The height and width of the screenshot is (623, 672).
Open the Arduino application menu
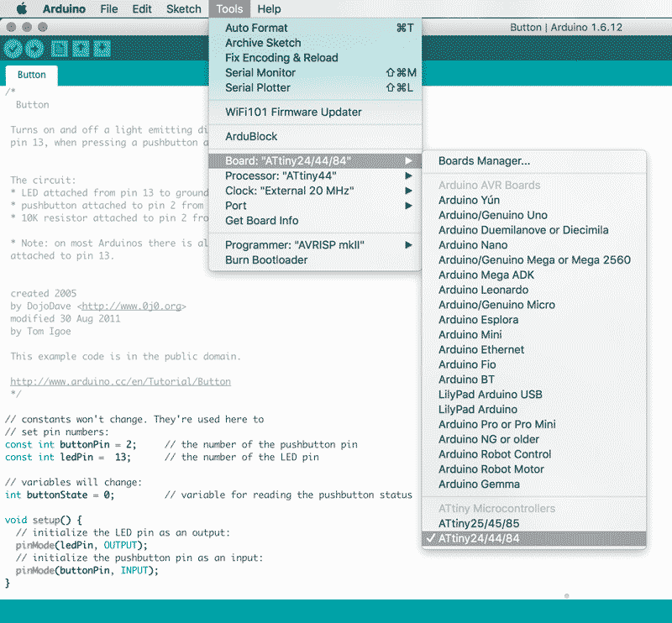(x=64, y=8)
